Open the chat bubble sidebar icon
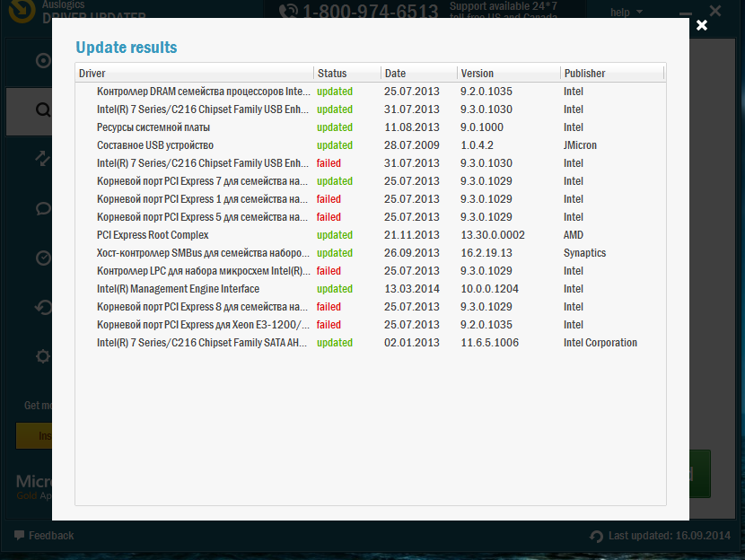Screen dimensions: 745x560 coord(43,208)
